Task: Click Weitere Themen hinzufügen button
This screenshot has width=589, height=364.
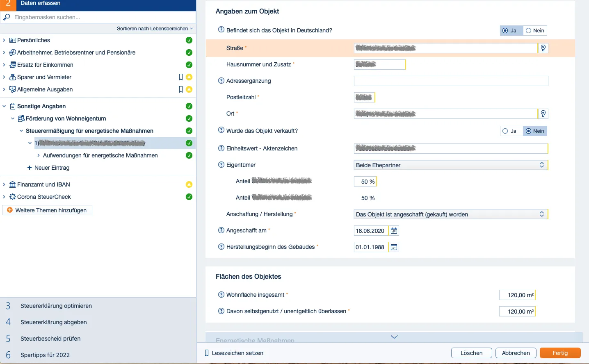Action: [47, 210]
